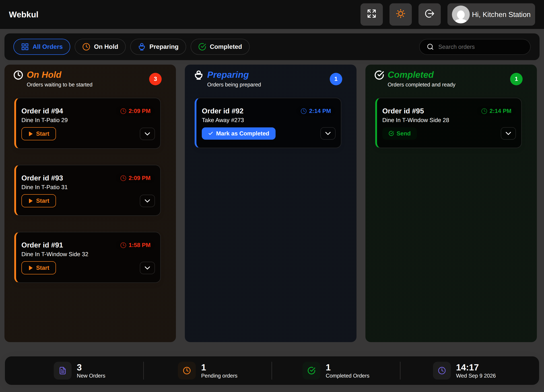Click the 'Wed Sep 9 2026' date text

(x=476, y=376)
